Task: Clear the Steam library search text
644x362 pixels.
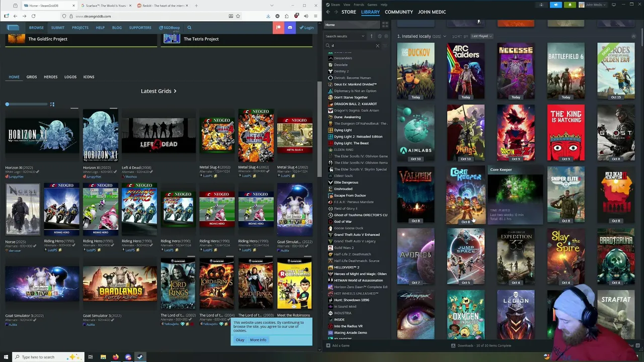Action: pyautogui.click(x=377, y=46)
